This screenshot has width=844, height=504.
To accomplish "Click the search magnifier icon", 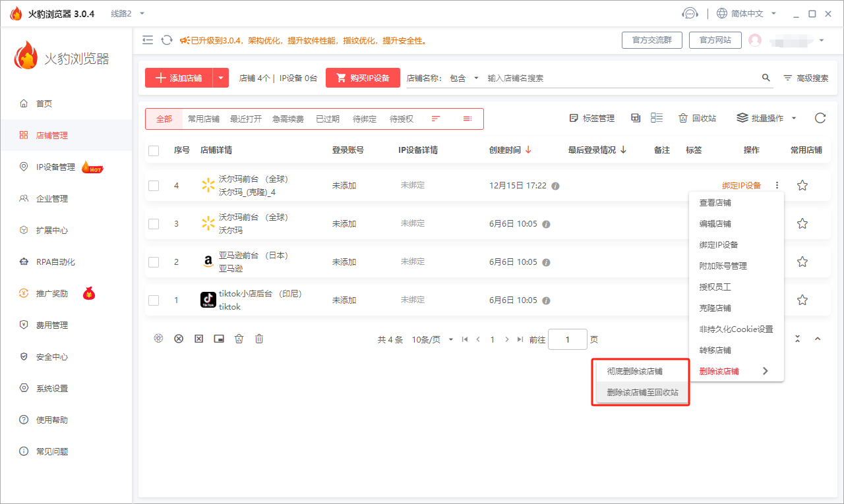I will pyautogui.click(x=766, y=78).
